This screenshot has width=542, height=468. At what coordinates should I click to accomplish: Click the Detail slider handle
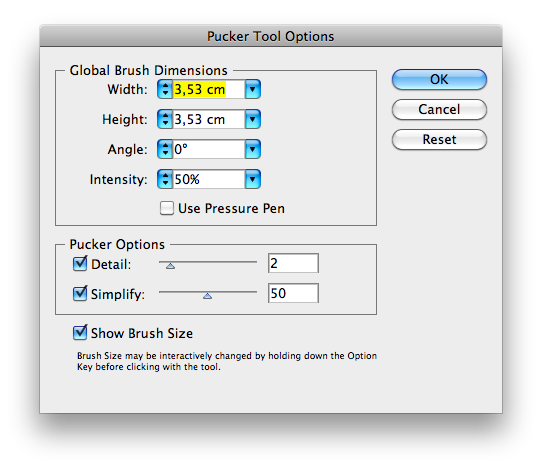170,266
